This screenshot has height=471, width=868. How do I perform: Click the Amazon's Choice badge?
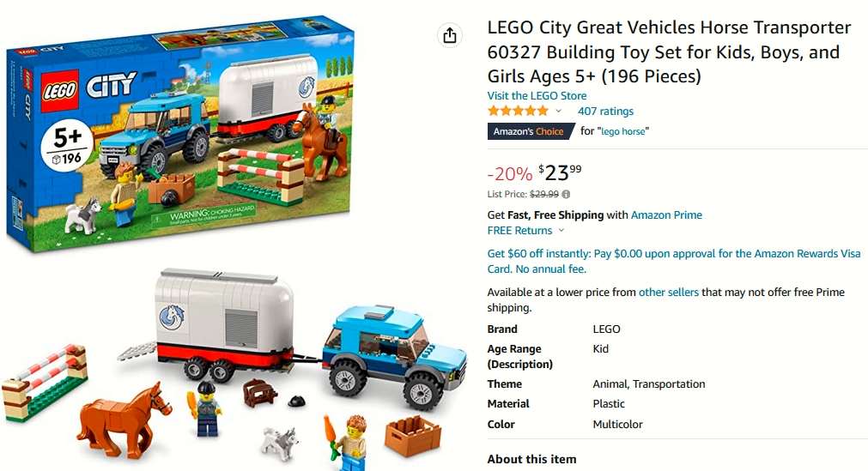530,131
